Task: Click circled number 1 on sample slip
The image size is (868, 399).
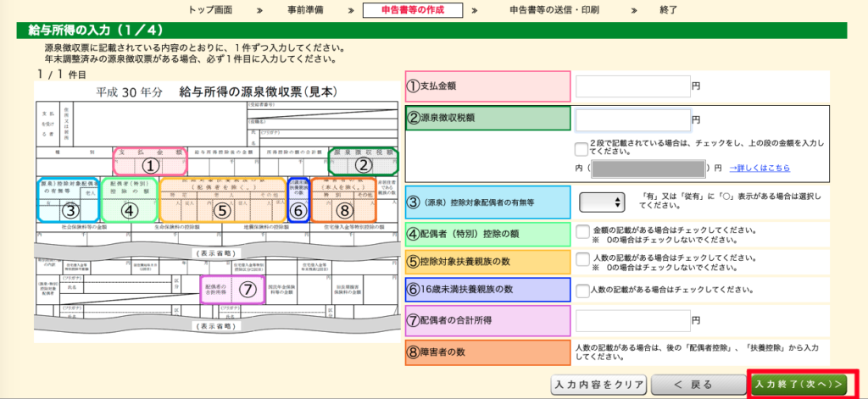Action: (x=149, y=166)
